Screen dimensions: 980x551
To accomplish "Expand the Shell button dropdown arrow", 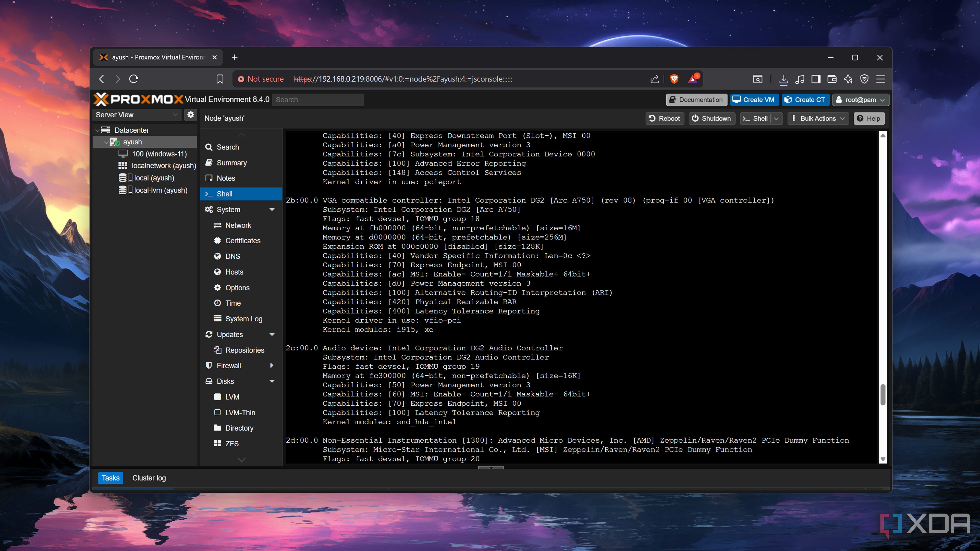I will pos(776,118).
